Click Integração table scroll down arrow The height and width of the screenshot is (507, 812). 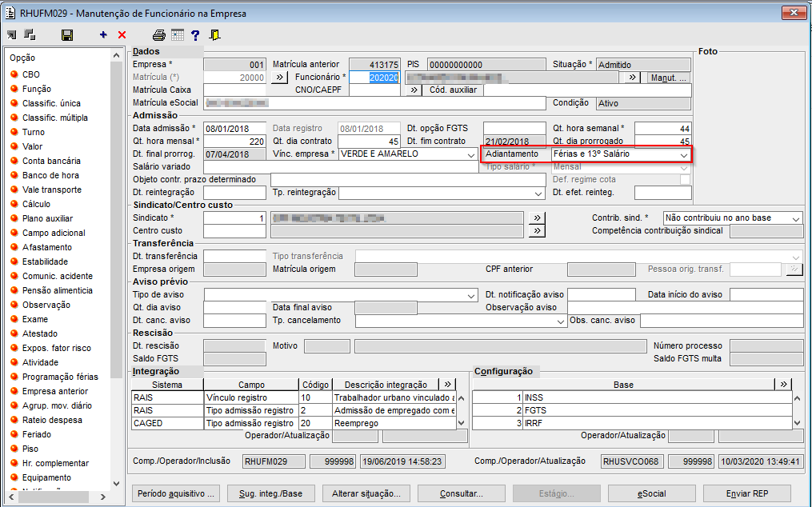[462, 423]
